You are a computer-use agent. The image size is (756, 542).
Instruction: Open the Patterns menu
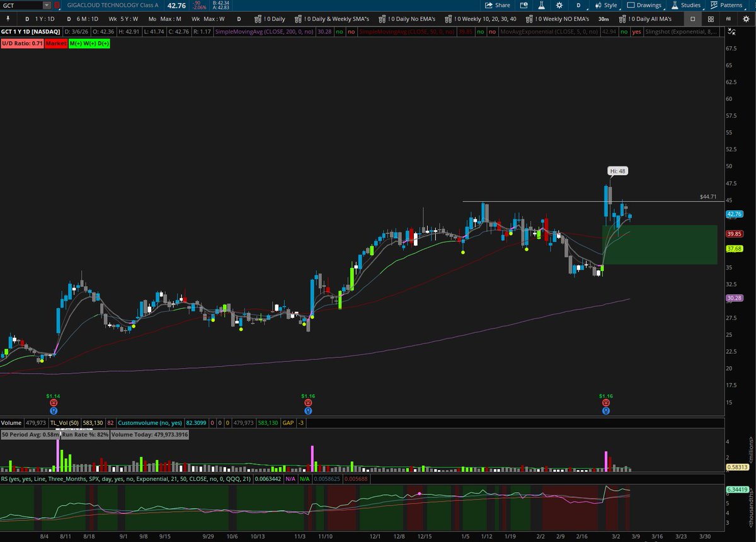pyautogui.click(x=726, y=5)
